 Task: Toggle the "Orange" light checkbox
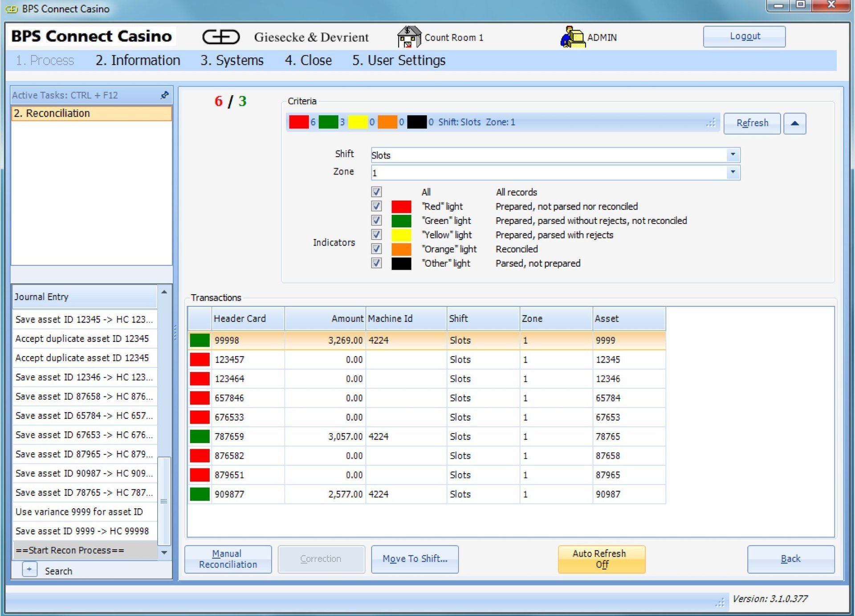click(376, 249)
